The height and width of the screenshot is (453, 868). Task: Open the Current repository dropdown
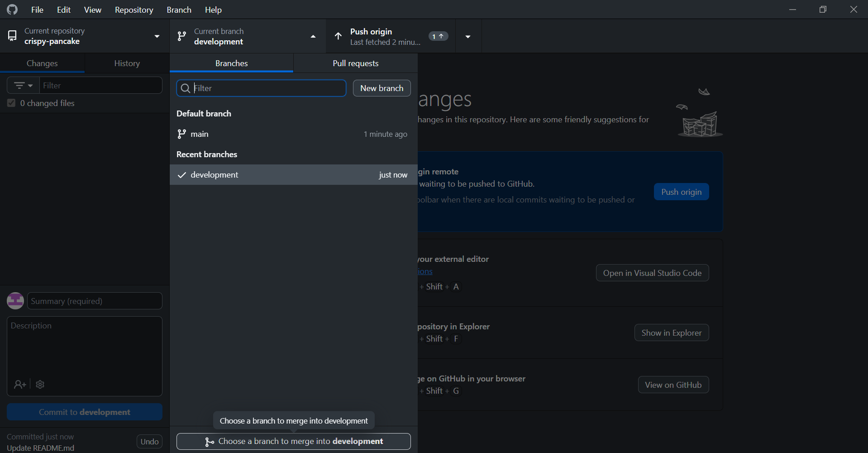tap(85, 36)
